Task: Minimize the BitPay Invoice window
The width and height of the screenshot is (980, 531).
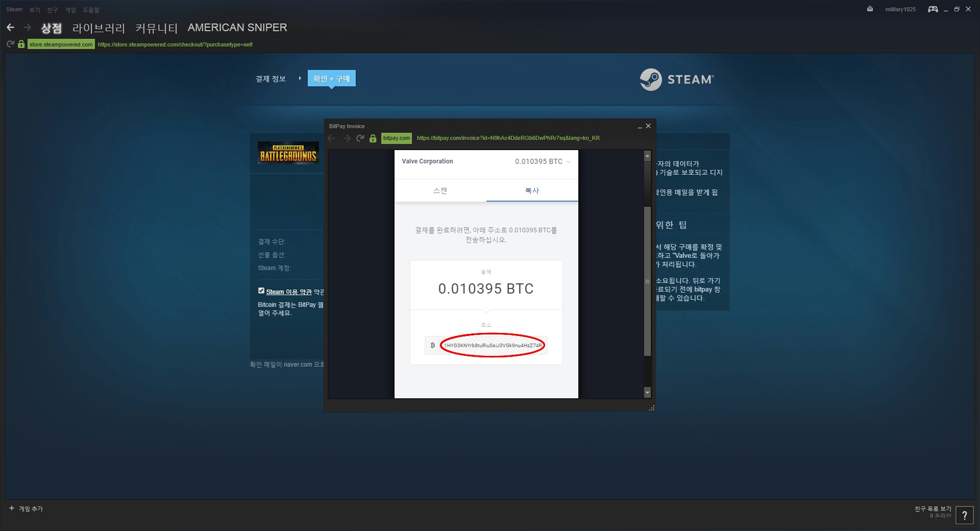Action: (x=640, y=126)
